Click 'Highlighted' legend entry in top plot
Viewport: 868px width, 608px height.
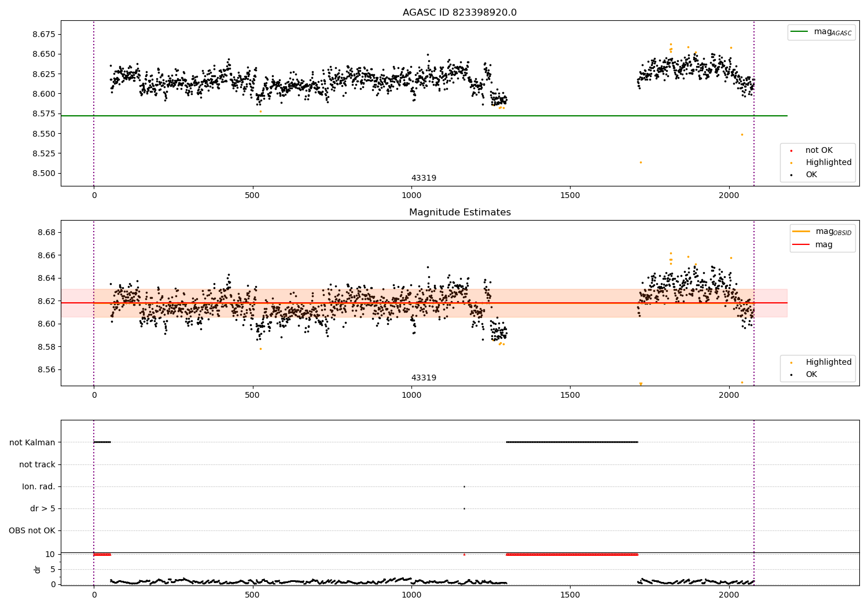point(828,163)
